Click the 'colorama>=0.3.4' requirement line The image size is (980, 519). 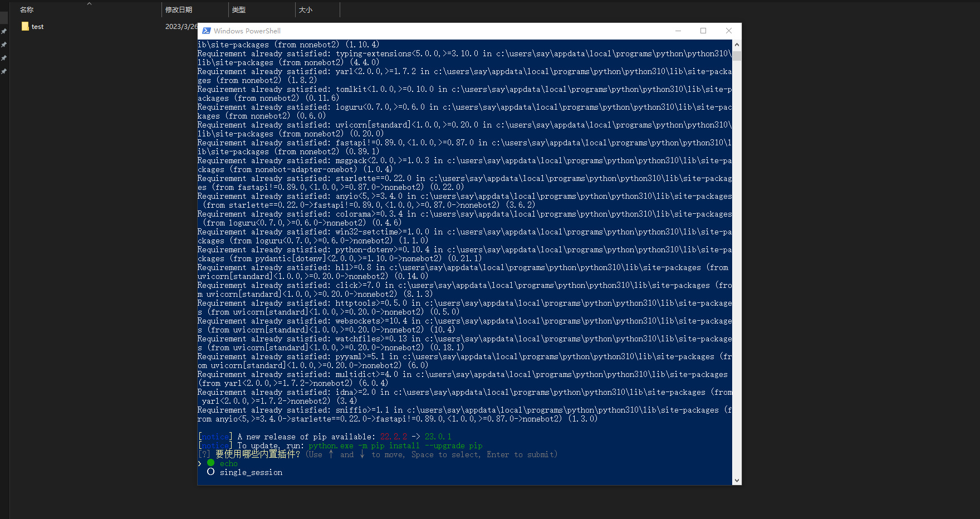tap(464, 218)
